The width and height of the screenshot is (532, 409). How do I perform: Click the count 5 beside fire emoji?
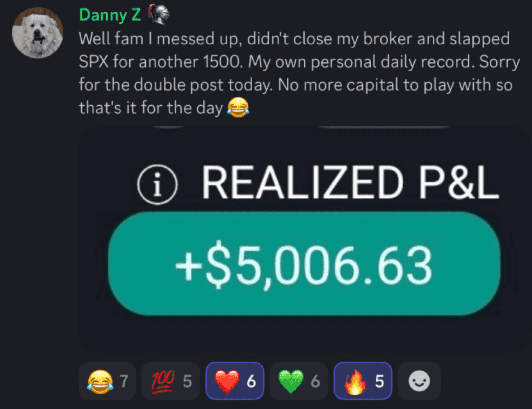point(379,381)
